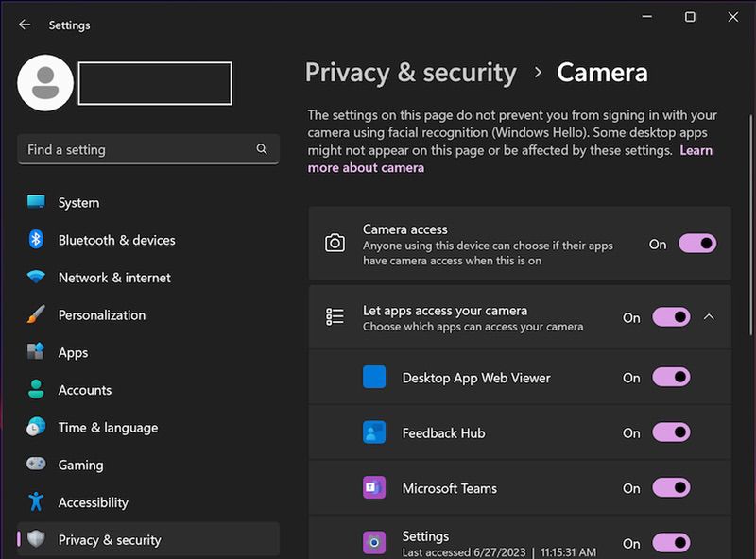Open the Apps settings page
The height and width of the screenshot is (559, 756).
click(x=148, y=352)
